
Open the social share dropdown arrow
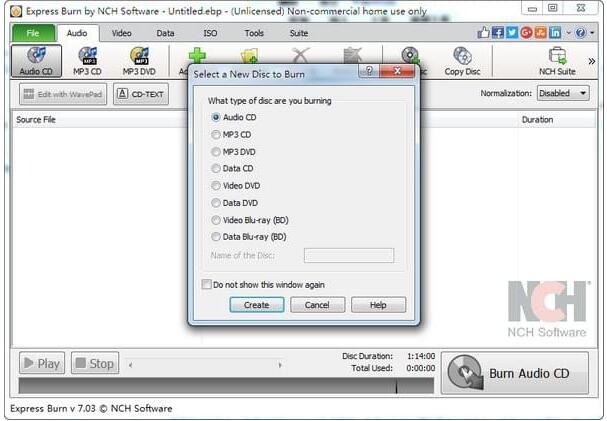pos(568,33)
